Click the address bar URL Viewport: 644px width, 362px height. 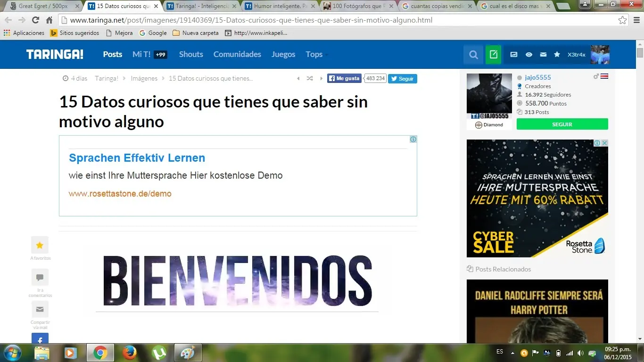tap(251, 20)
